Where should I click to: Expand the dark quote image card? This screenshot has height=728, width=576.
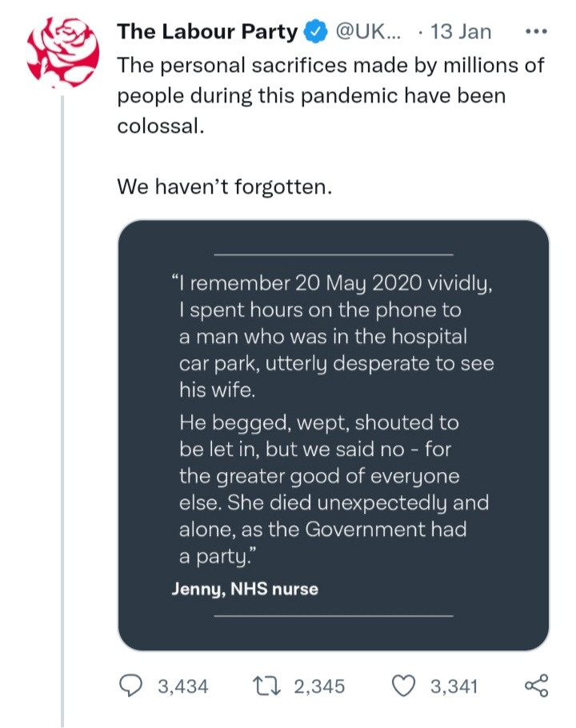point(334,434)
